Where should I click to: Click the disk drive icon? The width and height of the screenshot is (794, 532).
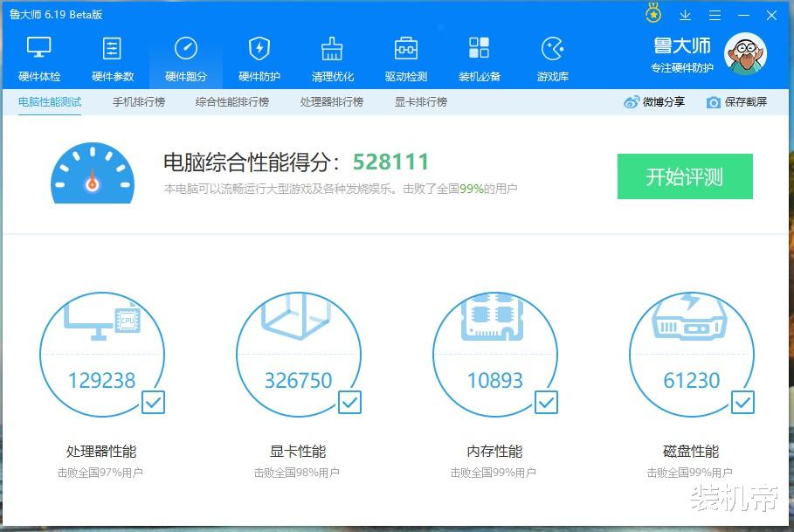[x=689, y=316]
